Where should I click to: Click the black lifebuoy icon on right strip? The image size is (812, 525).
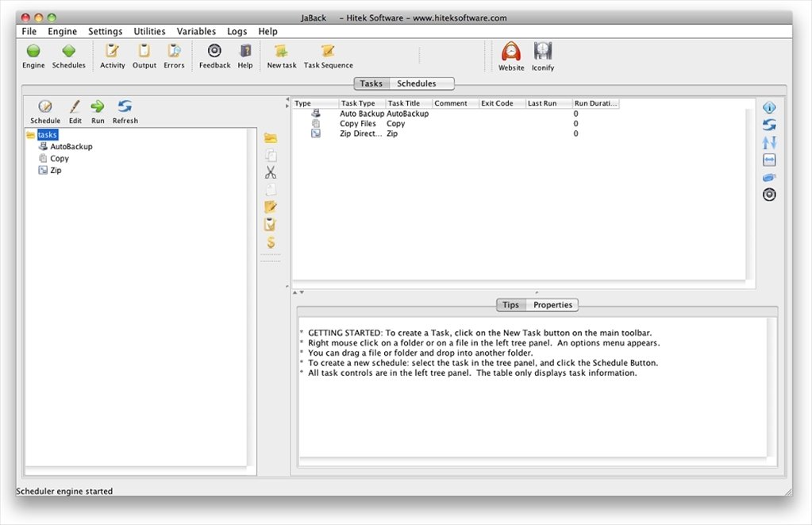tap(769, 195)
